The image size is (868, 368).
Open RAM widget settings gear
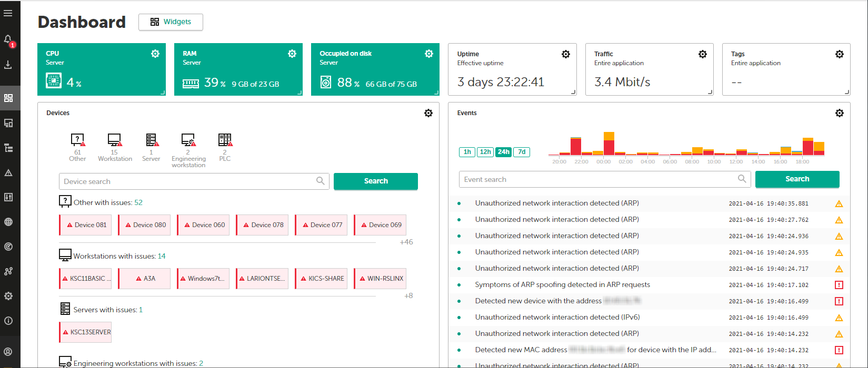(292, 54)
